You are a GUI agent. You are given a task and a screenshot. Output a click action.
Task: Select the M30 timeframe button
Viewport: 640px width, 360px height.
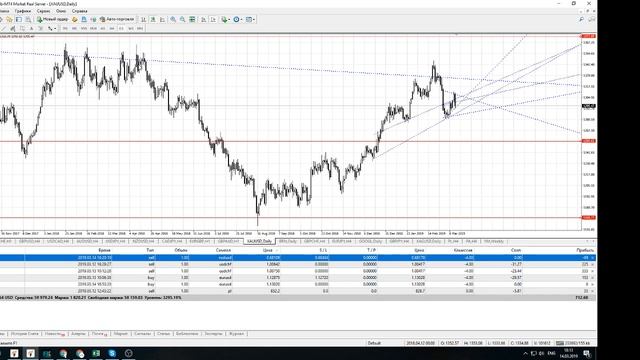point(93,29)
